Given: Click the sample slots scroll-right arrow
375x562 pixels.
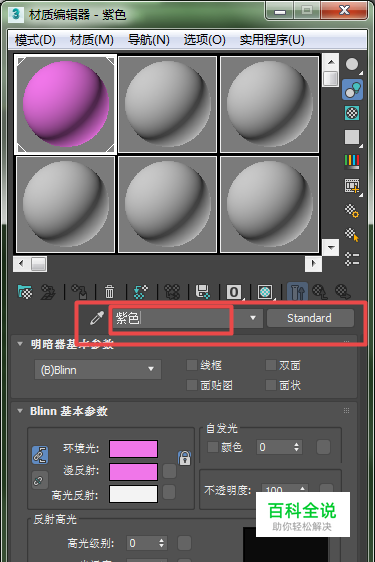Looking at the screenshot, I should (313, 264).
